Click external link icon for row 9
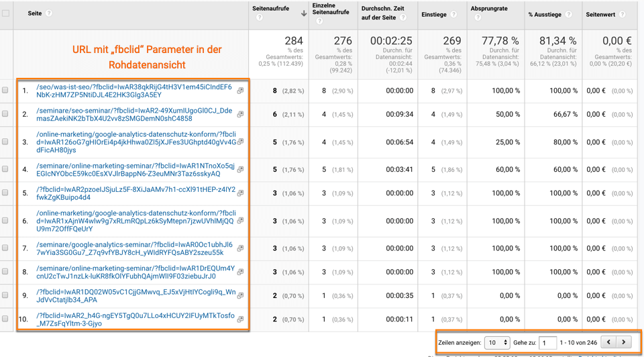Screen dimensions: 644x357 (x=240, y=295)
